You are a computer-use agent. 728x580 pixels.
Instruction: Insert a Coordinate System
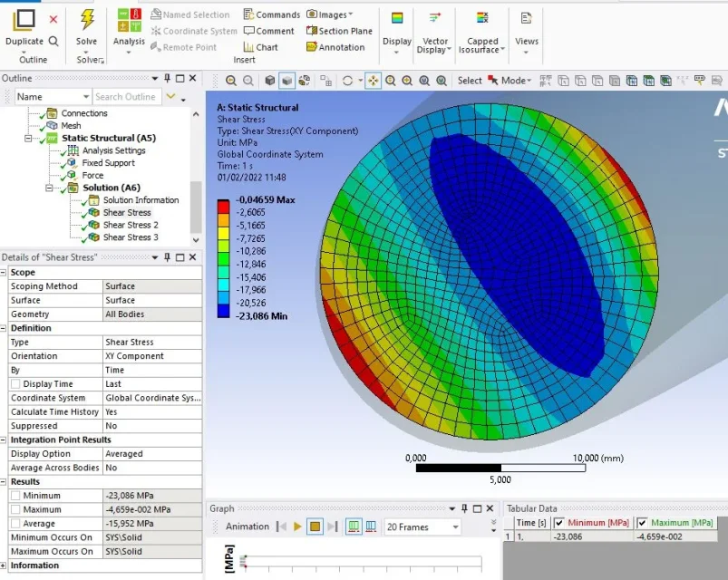[194, 31]
